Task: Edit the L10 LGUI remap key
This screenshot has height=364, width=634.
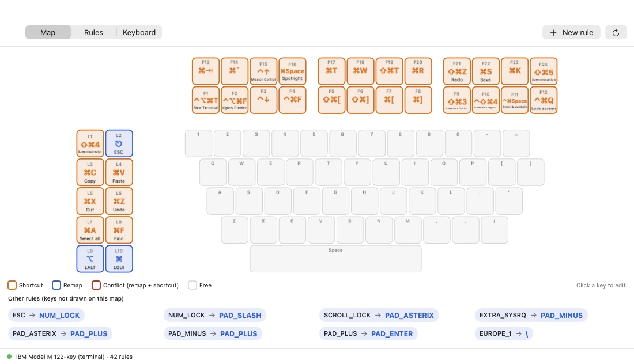Action: (119, 259)
